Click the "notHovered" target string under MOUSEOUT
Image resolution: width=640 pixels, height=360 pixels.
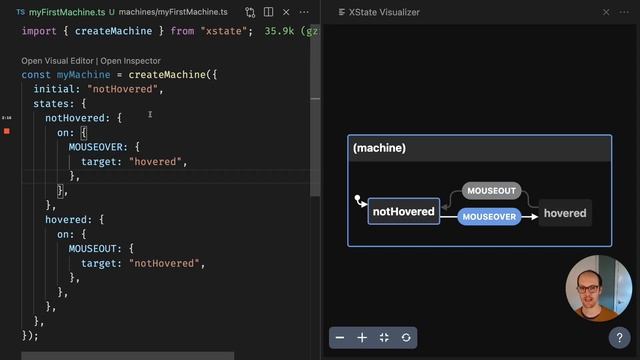click(x=164, y=263)
